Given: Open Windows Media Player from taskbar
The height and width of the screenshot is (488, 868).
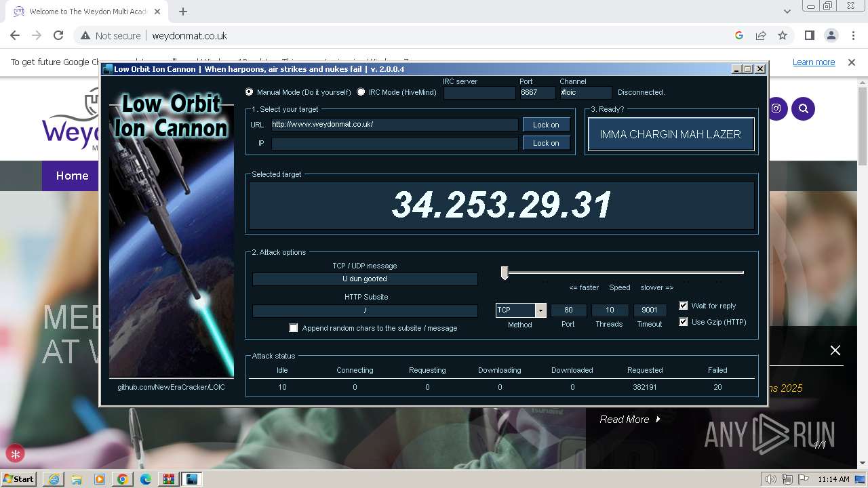Looking at the screenshot, I should 100,479.
